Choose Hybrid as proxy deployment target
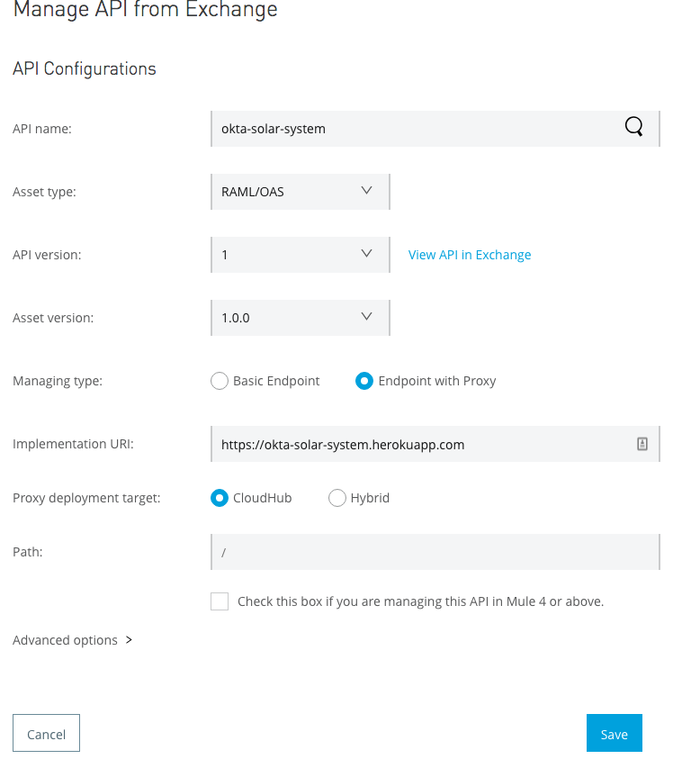 click(x=337, y=498)
